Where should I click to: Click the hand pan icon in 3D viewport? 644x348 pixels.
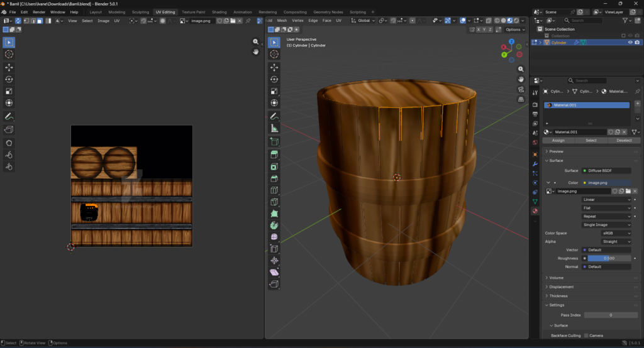[x=521, y=79]
